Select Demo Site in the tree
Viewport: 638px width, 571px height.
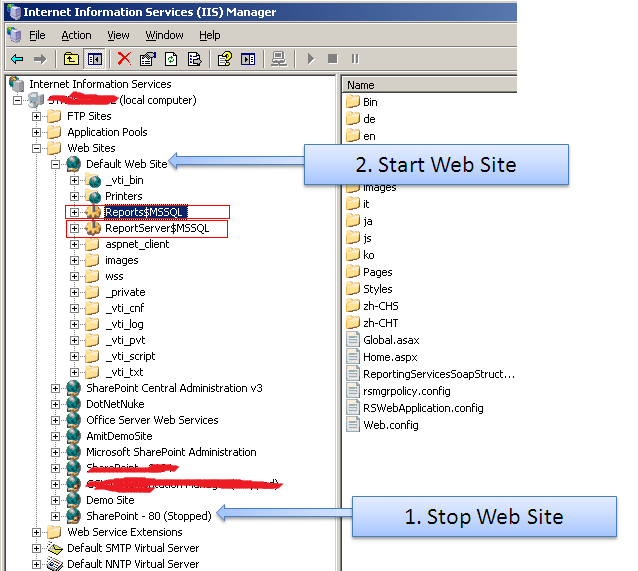(110, 500)
